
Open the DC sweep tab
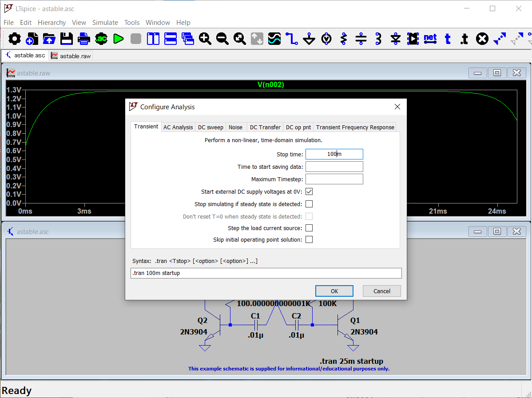tap(210, 127)
